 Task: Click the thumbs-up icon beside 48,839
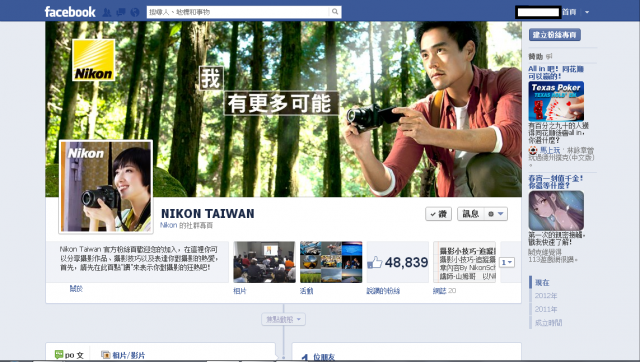pyautogui.click(x=375, y=262)
